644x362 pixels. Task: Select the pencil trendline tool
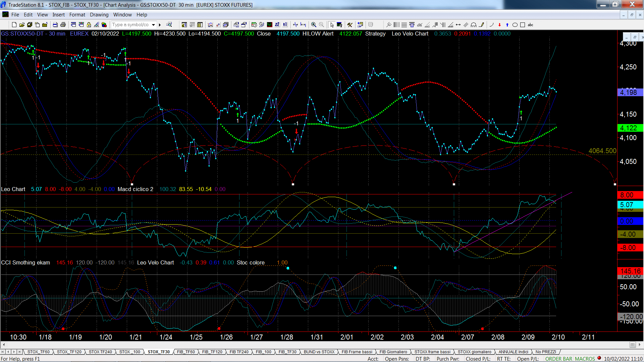482,25
